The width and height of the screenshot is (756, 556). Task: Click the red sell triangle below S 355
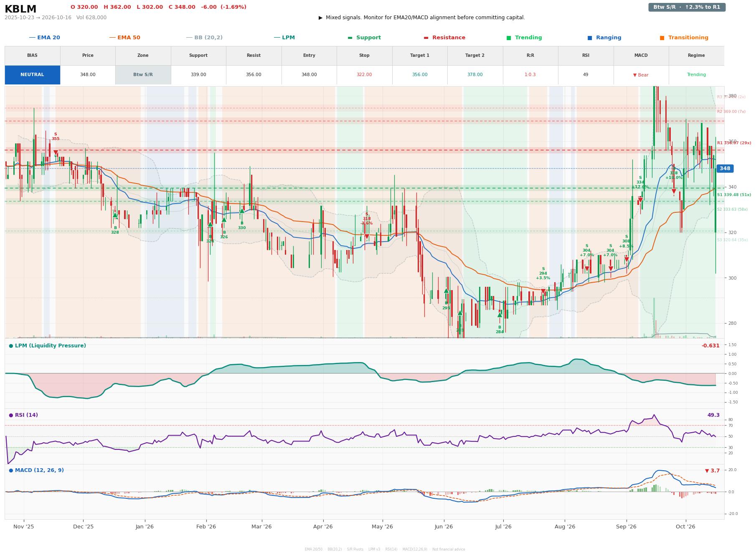56,153
